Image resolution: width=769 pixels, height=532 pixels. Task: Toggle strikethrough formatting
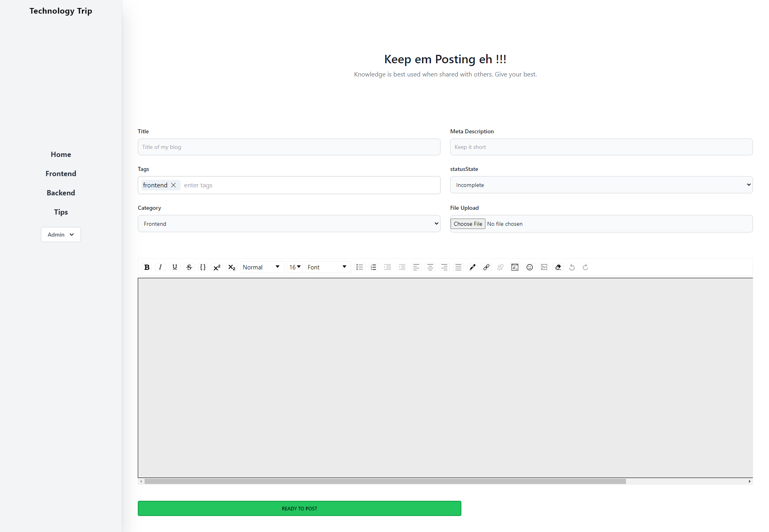click(x=189, y=267)
